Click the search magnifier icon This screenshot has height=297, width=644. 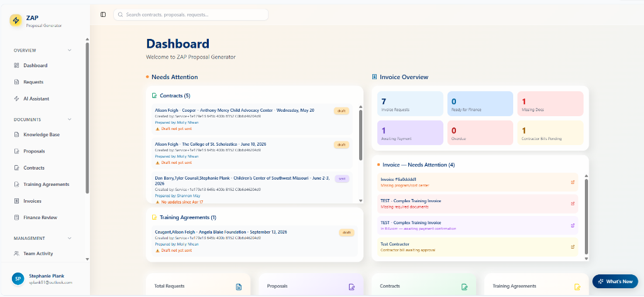121,14
